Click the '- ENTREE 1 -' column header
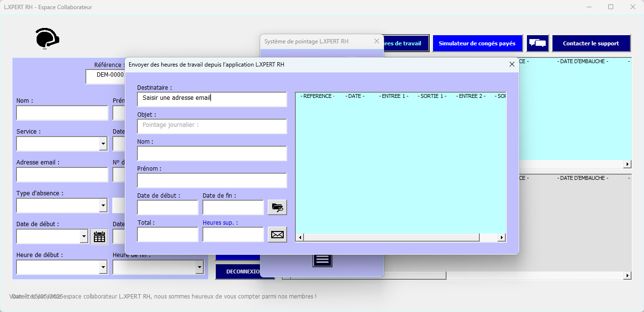Image resolution: width=644 pixels, height=312 pixels. click(x=394, y=96)
